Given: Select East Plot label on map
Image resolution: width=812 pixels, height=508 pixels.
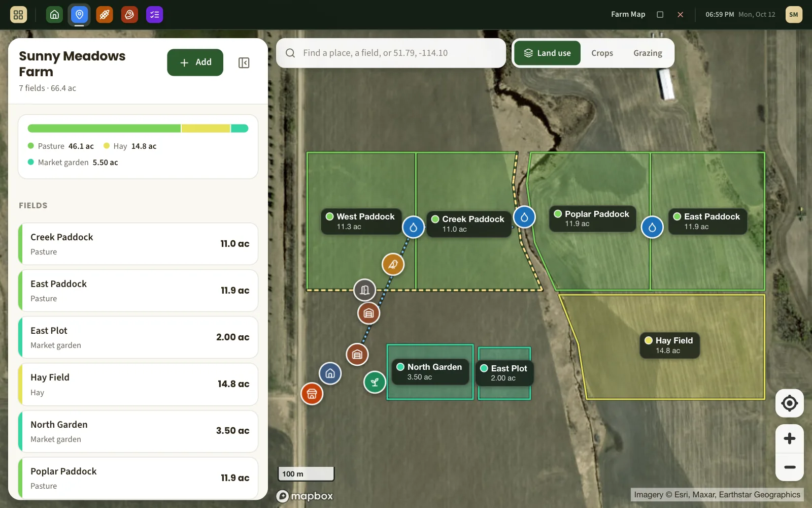Looking at the screenshot, I should pyautogui.click(x=504, y=373).
